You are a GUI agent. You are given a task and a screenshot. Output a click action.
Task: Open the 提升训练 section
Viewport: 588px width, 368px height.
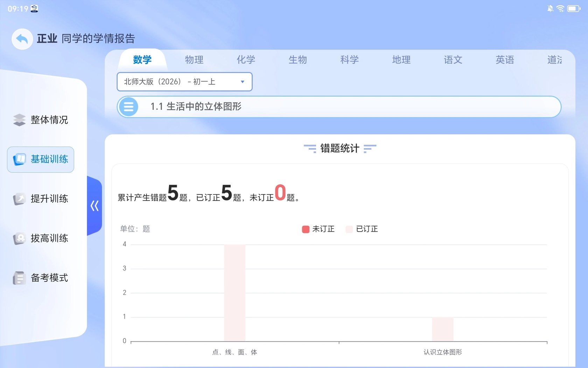(41, 199)
